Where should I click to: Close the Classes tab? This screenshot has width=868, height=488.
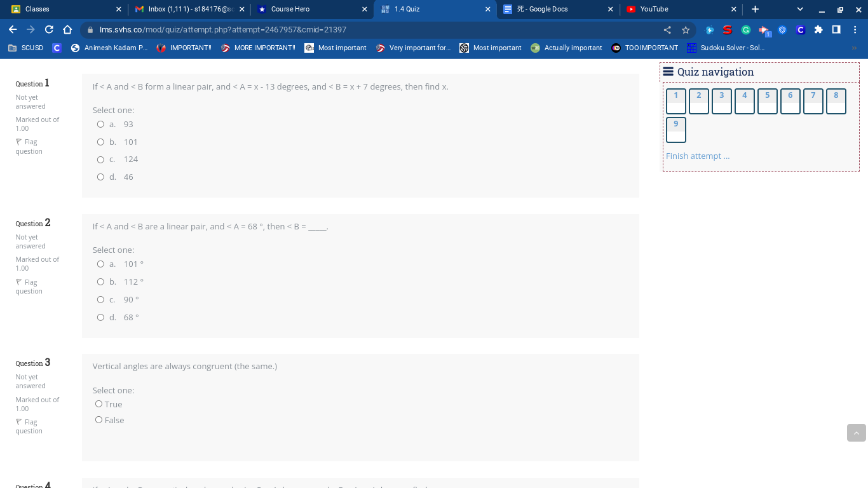click(x=118, y=9)
